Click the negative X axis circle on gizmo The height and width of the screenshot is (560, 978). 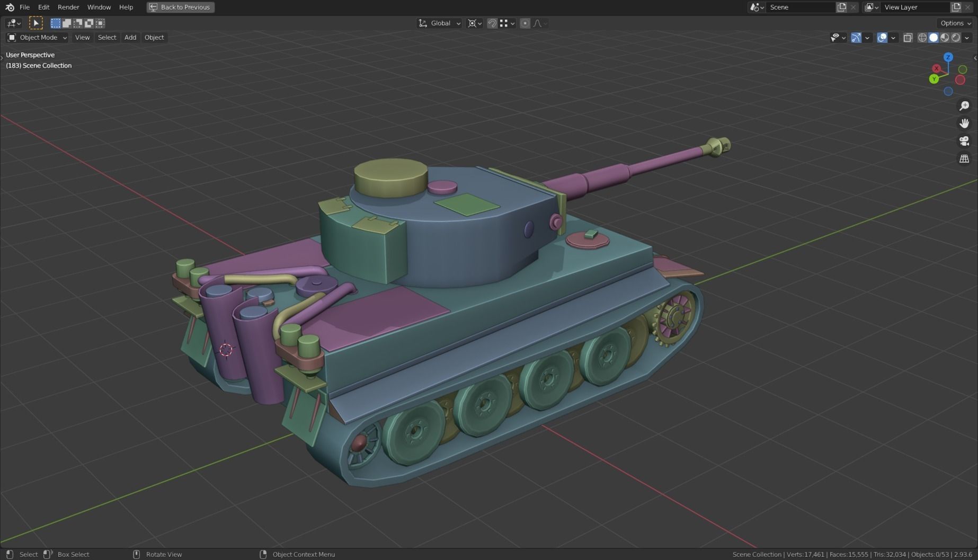point(960,80)
